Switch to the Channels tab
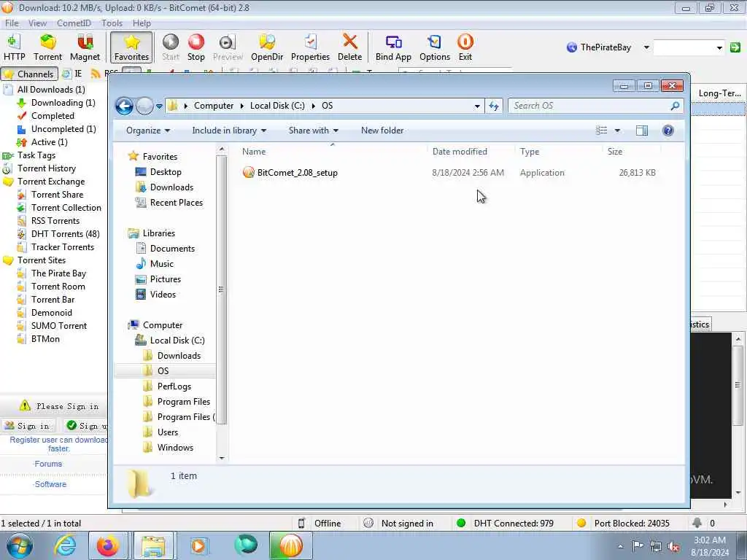The width and height of the screenshot is (747, 560). 29,74
